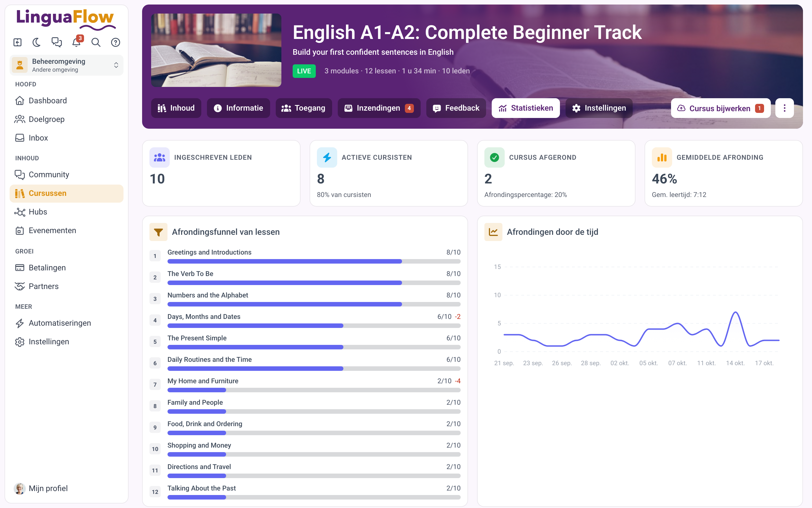Click the Afrondingsfunnel filter icon
The height and width of the screenshot is (508, 812).
pyautogui.click(x=158, y=232)
